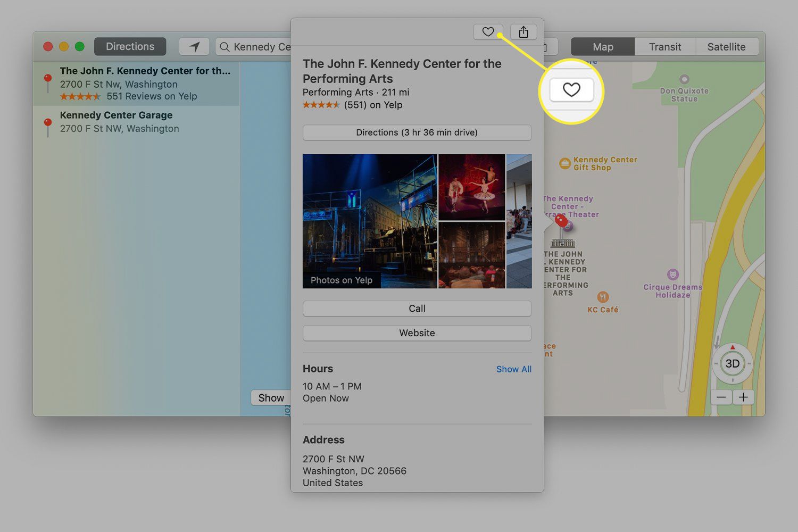Click 10 AM – 1 PM hours text

[332, 386]
